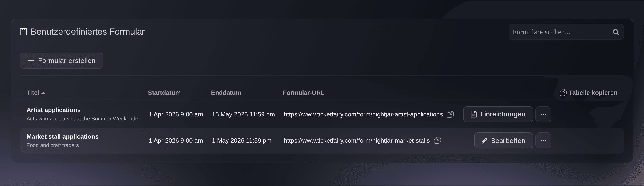The width and height of the screenshot is (644, 186).
Task: Click the document icon in Einreichungen button
Action: pos(474,114)
